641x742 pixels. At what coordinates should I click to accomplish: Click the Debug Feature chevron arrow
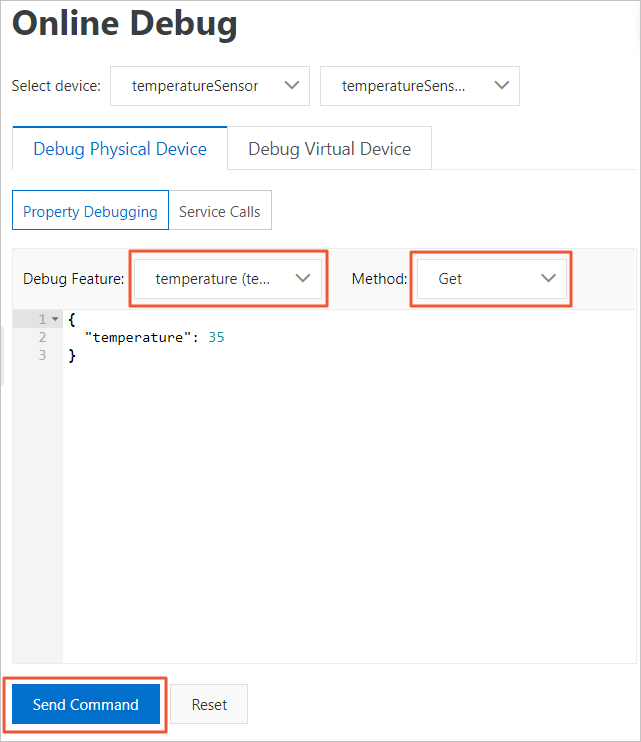point(303,278)
